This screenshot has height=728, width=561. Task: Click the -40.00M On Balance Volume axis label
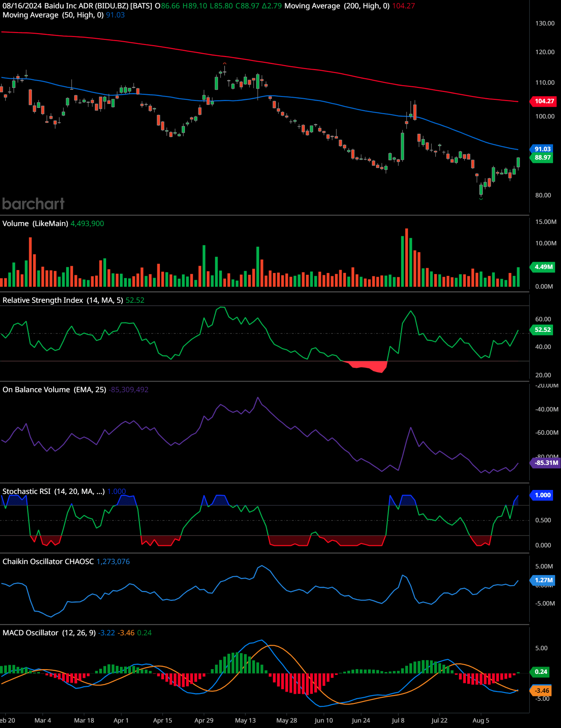pyautogui.click(x=547, y=409)
